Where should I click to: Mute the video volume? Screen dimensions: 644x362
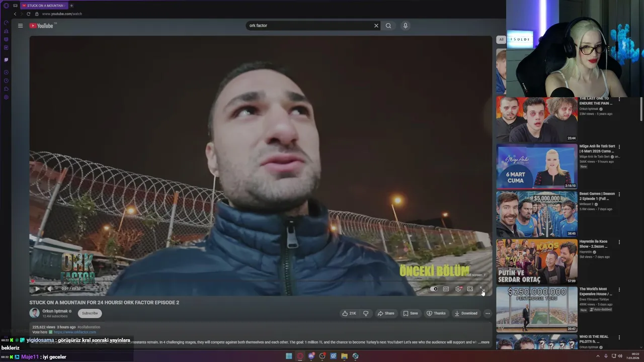tap(49, 289)
